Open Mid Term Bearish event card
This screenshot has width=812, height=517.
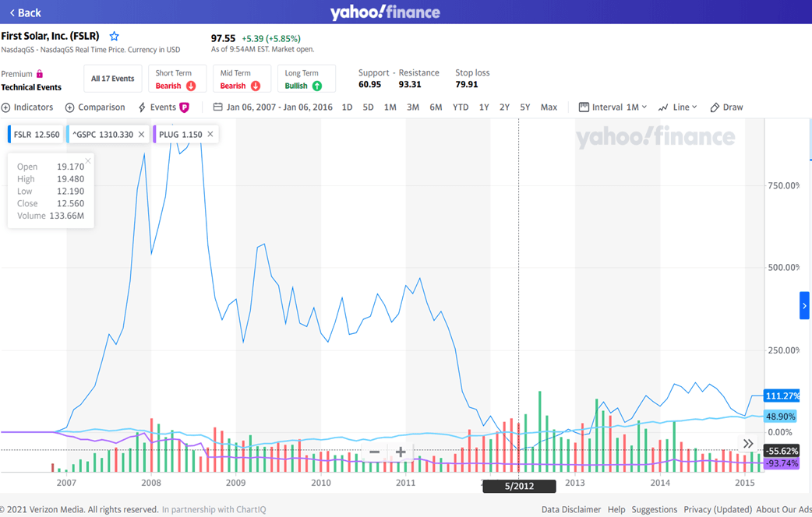tap(242, 79)
